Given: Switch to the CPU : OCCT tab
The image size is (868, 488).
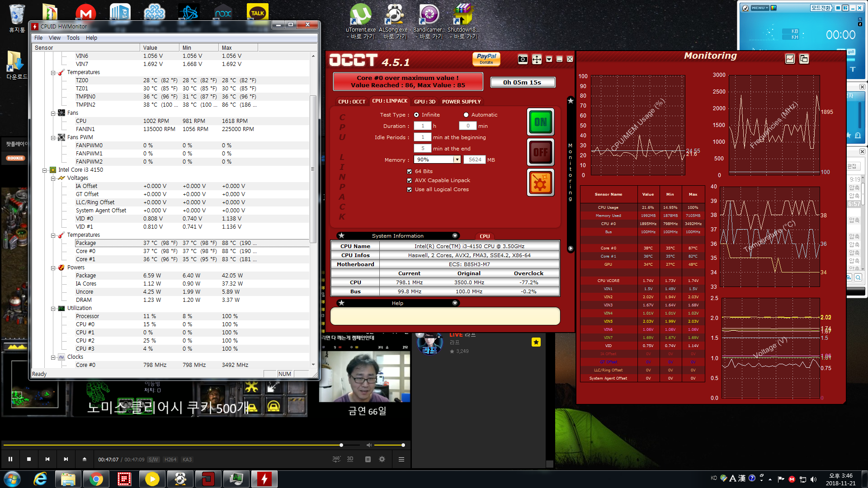Looking at the screenshot, I should [x=352, y=102].
